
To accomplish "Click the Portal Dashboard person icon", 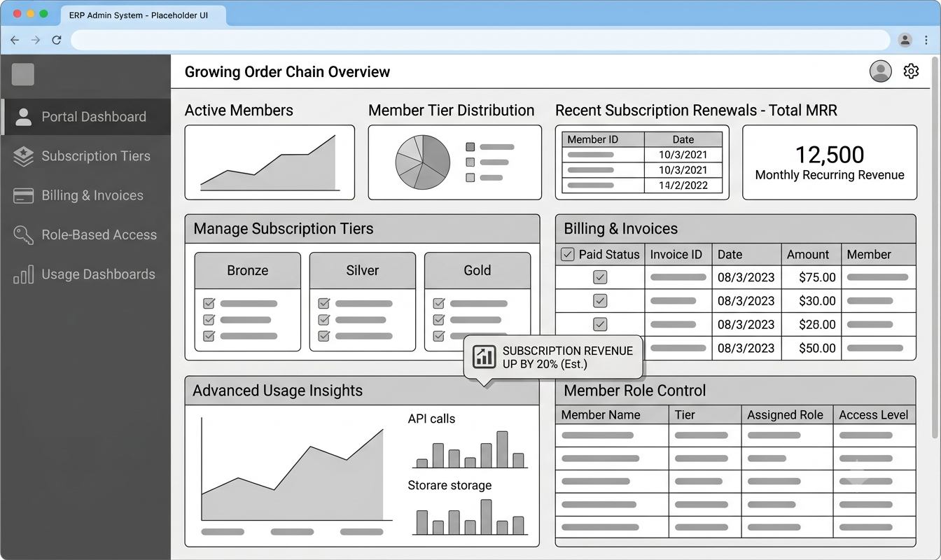I will pos(24,117).
